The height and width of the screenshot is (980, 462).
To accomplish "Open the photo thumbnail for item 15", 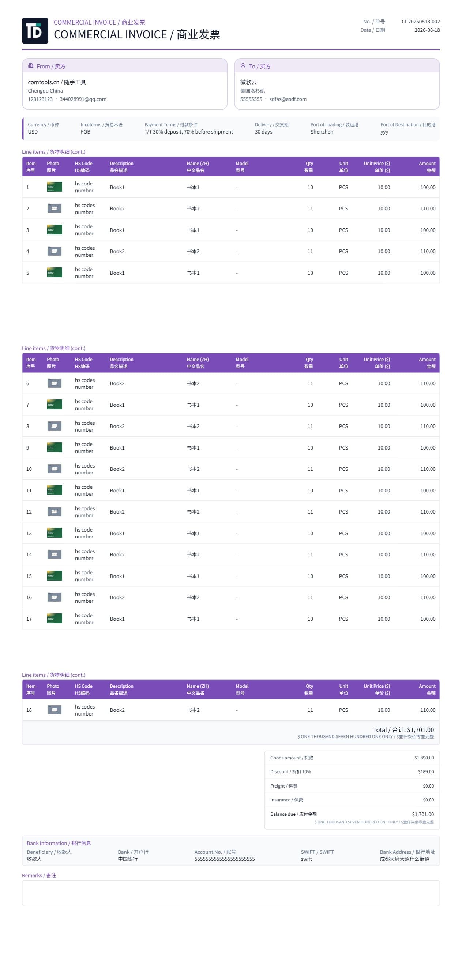I will click(x=55, y=575).
